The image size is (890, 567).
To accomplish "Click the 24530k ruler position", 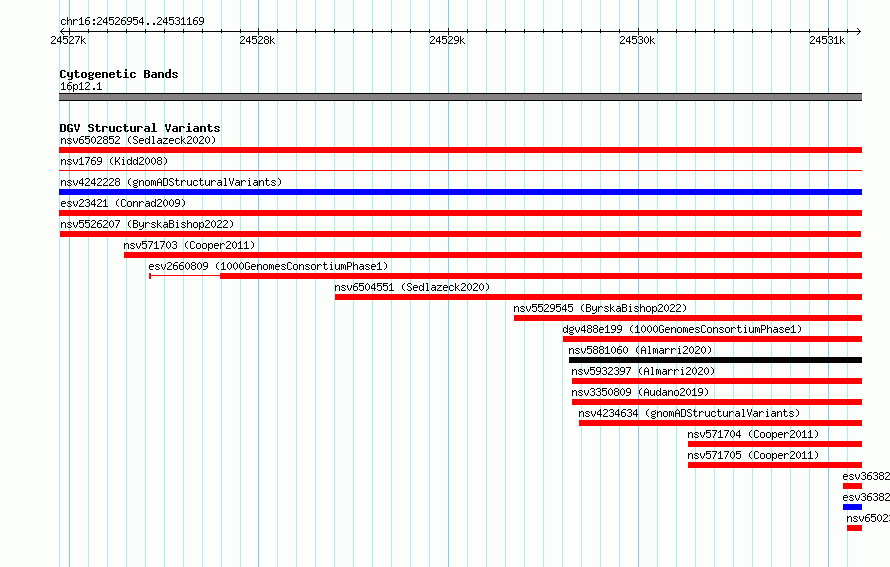I will 637,40.
